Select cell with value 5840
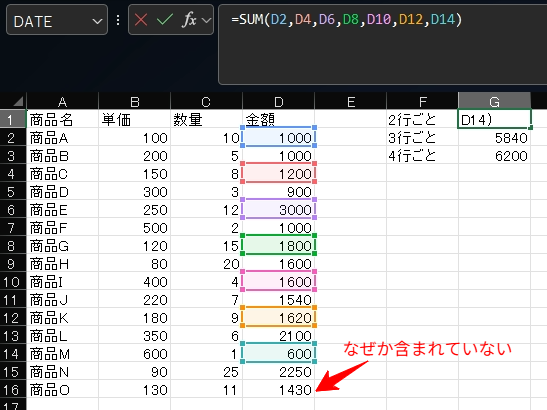This screenshot has height=410, width=547. (494, 137)
